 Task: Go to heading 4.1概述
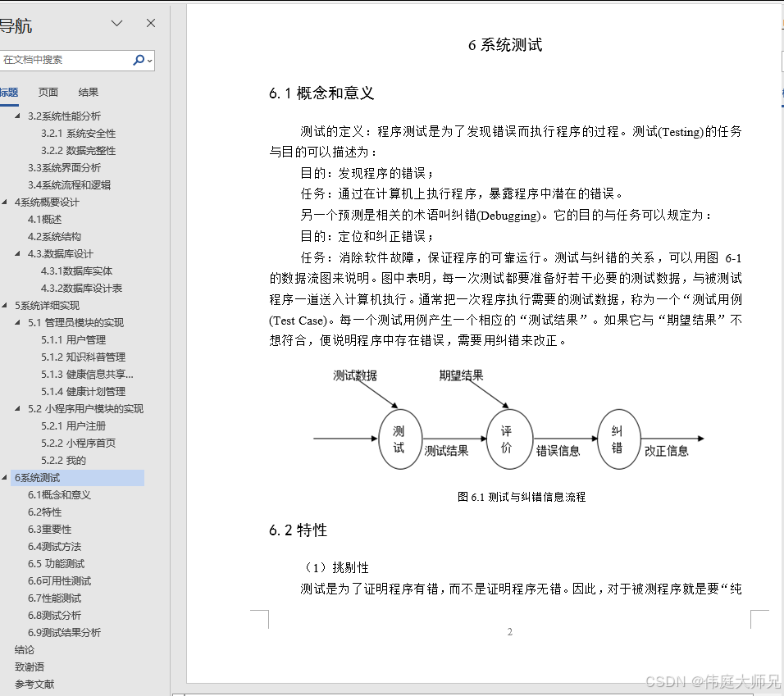44,220
